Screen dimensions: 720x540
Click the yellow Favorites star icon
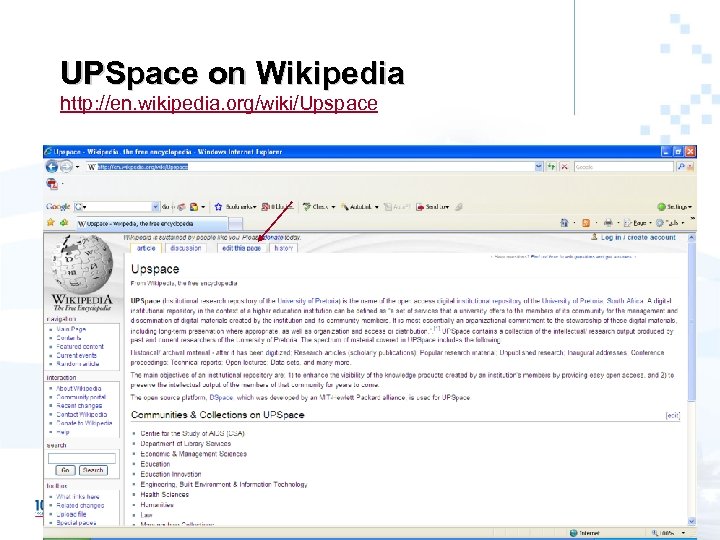coord(51,223)
